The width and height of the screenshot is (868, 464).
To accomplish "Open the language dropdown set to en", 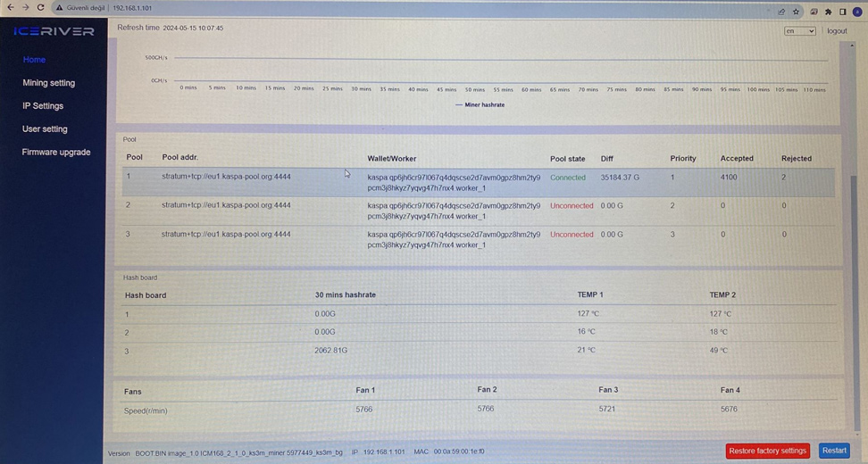I will (x=799, y=31).
